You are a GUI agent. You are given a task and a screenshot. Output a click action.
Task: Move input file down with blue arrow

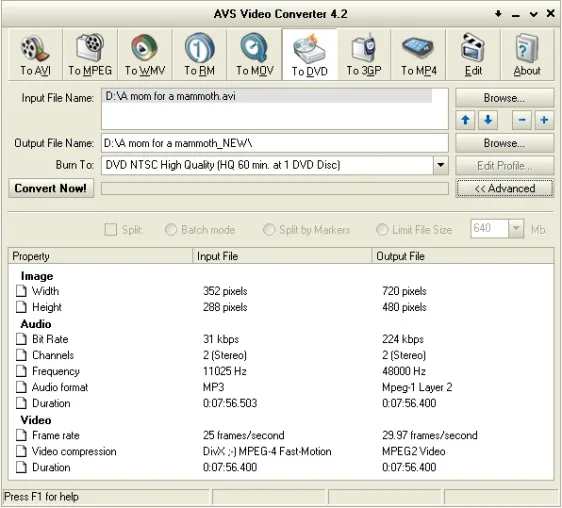point(487,120)
